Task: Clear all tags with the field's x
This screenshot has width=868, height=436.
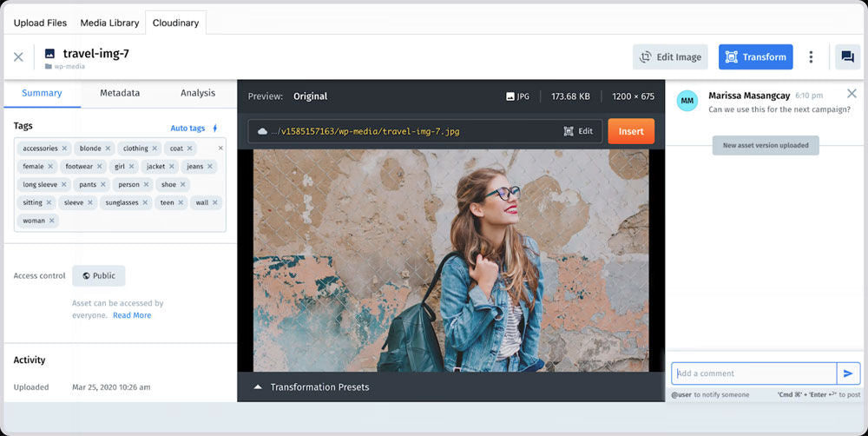Action: [x=220, y=148]
